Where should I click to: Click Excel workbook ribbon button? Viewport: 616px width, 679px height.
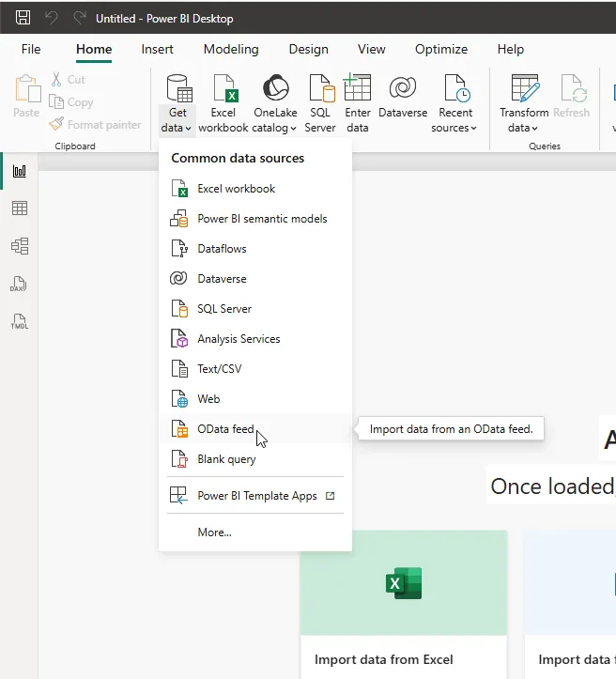point(223,104)
